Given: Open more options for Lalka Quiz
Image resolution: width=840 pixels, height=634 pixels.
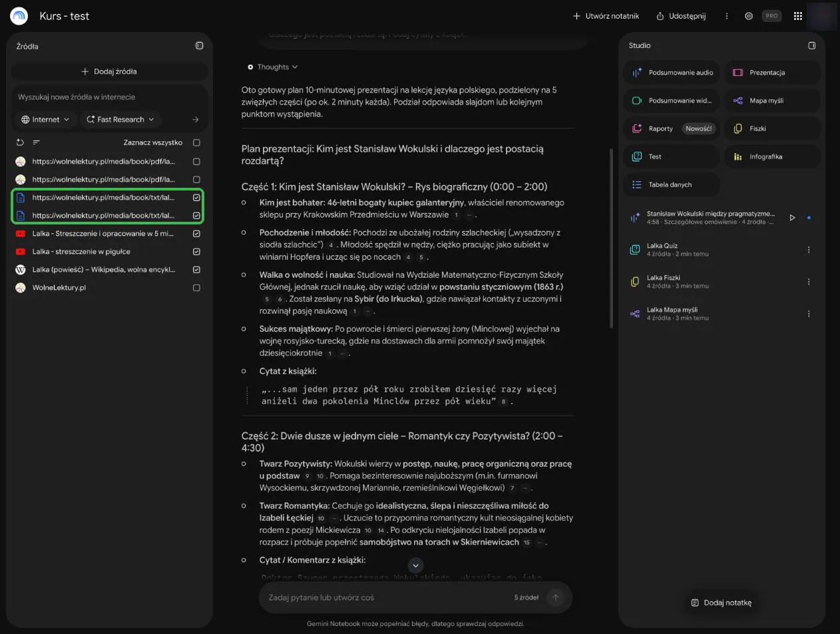Looking at the screenshot, I should point(809,250).
